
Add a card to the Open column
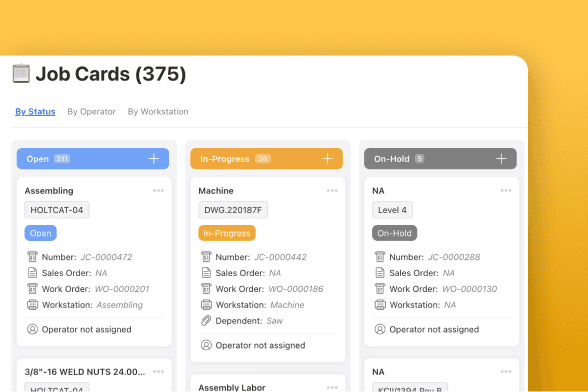pyautogui.click(x=153, y=159)
